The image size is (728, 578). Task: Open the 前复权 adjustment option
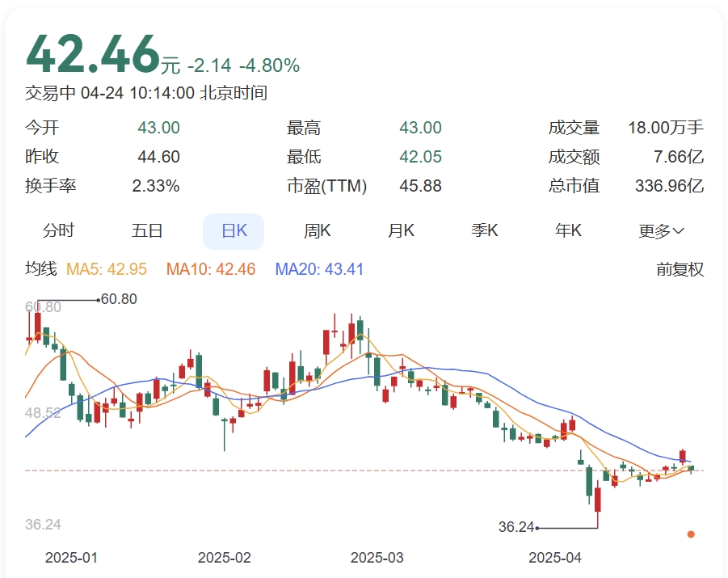click(x=680, y=269)
